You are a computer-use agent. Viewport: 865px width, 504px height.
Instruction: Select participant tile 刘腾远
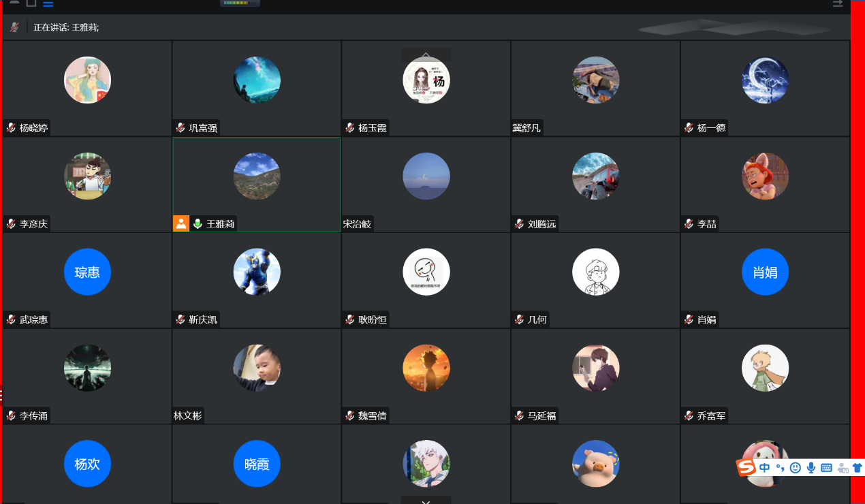pyautogui.click(x=595, y=184)
